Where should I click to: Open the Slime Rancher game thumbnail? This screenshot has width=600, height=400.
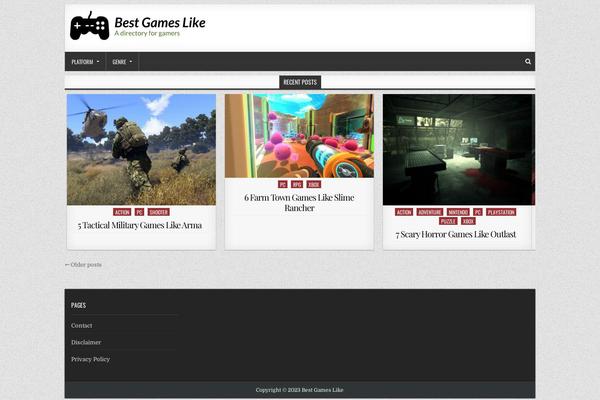pyautogui.click(x=299, y=136)
